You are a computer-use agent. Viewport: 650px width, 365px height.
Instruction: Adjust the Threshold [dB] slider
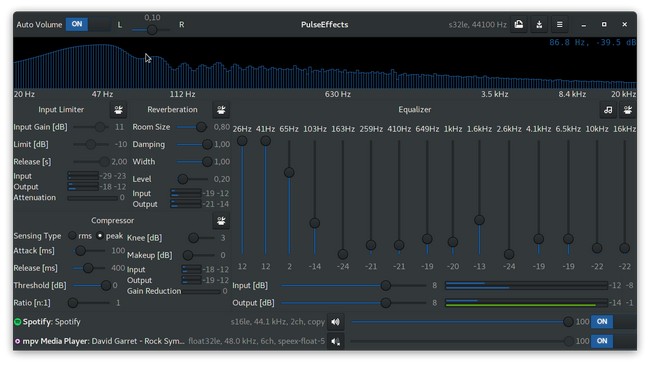click(x=92, y=285)
